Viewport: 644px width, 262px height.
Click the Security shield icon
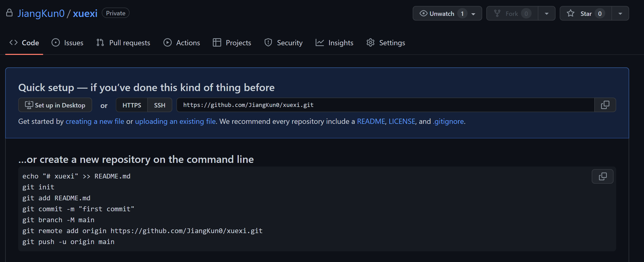pos(268,43)
